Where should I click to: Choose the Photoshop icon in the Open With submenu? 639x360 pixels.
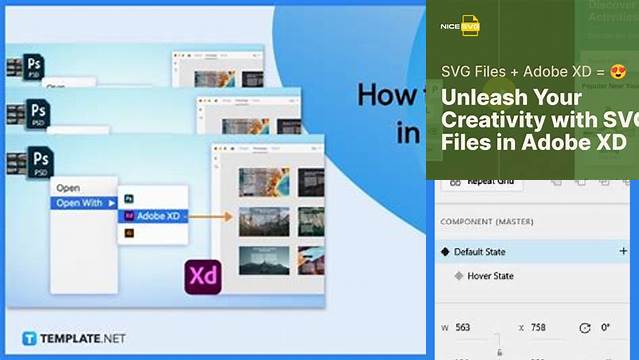[129, 199]
